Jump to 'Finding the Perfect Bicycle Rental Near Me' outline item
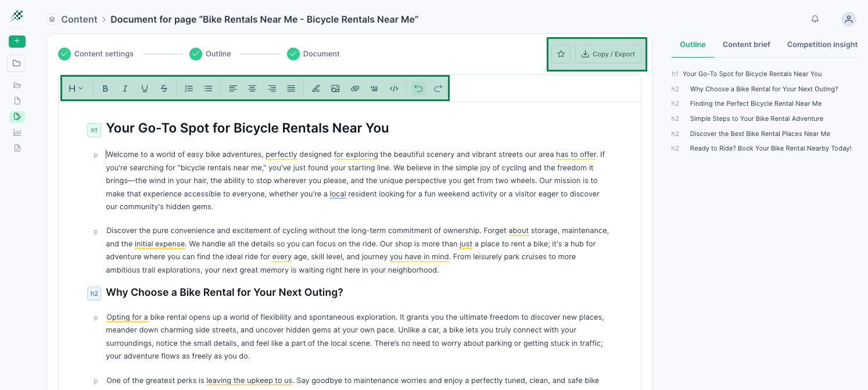 click(x=756, y=103)
